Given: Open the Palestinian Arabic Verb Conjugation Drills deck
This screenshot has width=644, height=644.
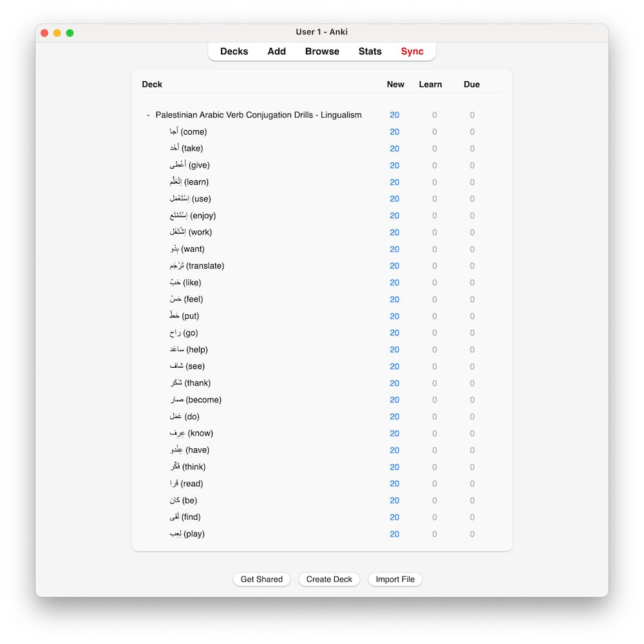Looking at the screenshot, I should [x=258, y=115].
